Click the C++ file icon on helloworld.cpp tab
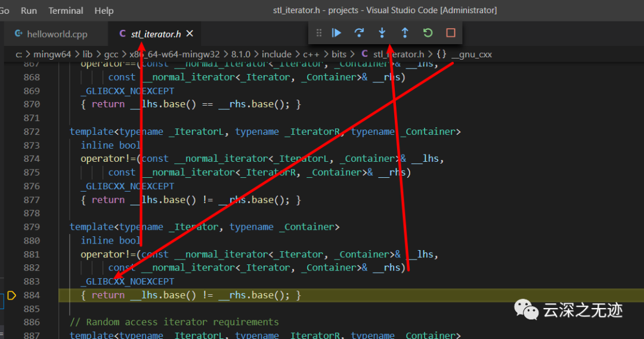 [18, 33]
